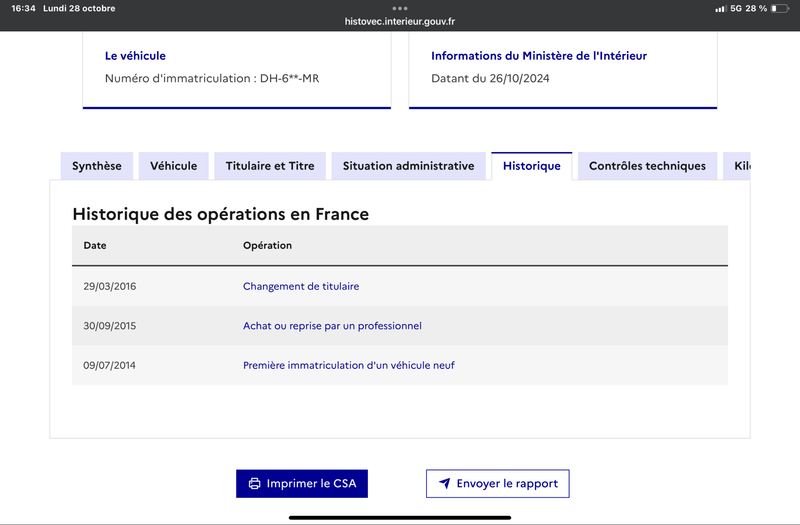Viewport: 800px width, 525px height.
Task: Click the Datant du 26/10/2024 text
Action: 490,78
